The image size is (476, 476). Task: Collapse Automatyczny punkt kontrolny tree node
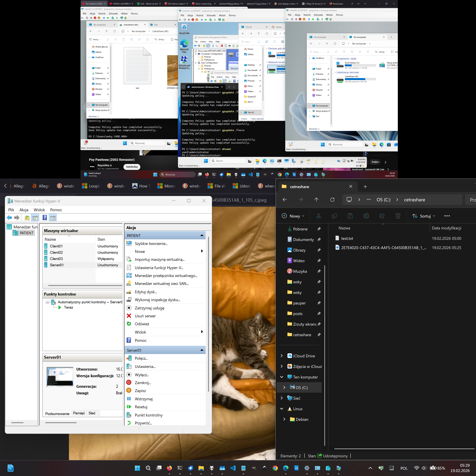pos(47,302)
